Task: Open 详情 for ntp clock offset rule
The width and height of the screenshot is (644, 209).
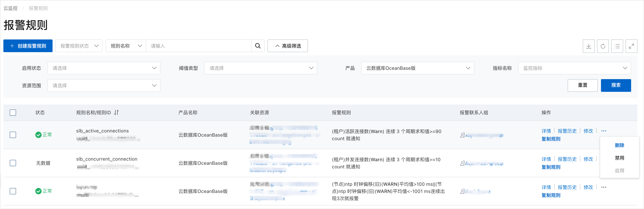Action: 546,188
